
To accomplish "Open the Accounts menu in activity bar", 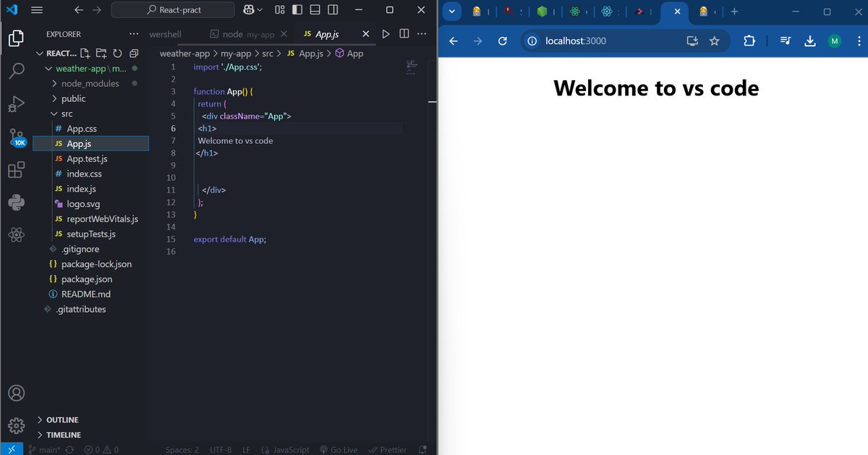I will tap(16, 393).
